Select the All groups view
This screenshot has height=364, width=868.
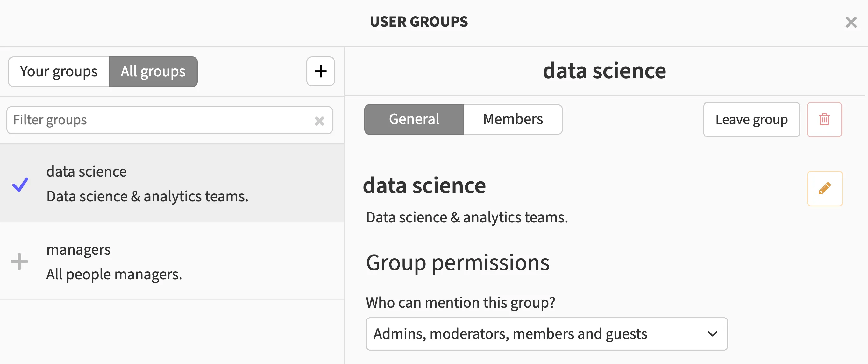(x=153, y=72)
